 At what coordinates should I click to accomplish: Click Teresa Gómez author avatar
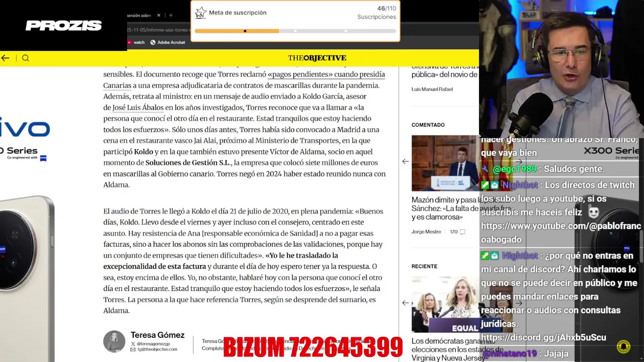tap(114, 341)
